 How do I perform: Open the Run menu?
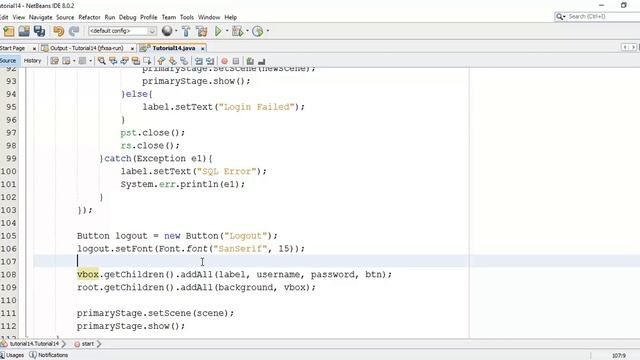pyautogui.click(x=110, y=17)
